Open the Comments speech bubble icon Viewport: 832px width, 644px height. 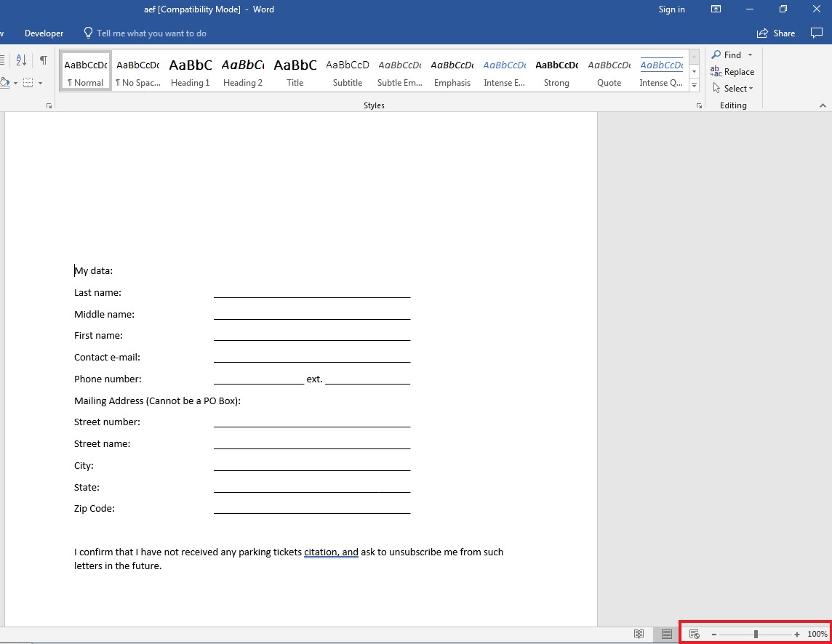(x=816, y=33)
